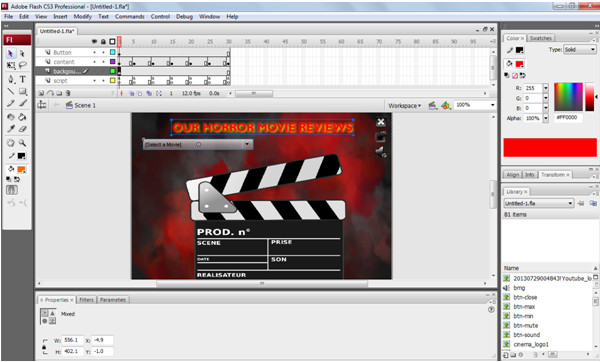
Task: Click the width W input field
Action: point(73,340)
